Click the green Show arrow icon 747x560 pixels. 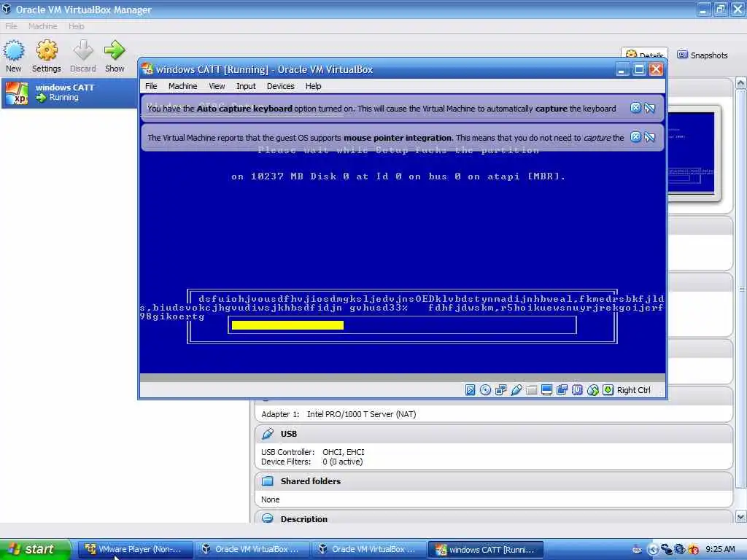pos(115,50)
